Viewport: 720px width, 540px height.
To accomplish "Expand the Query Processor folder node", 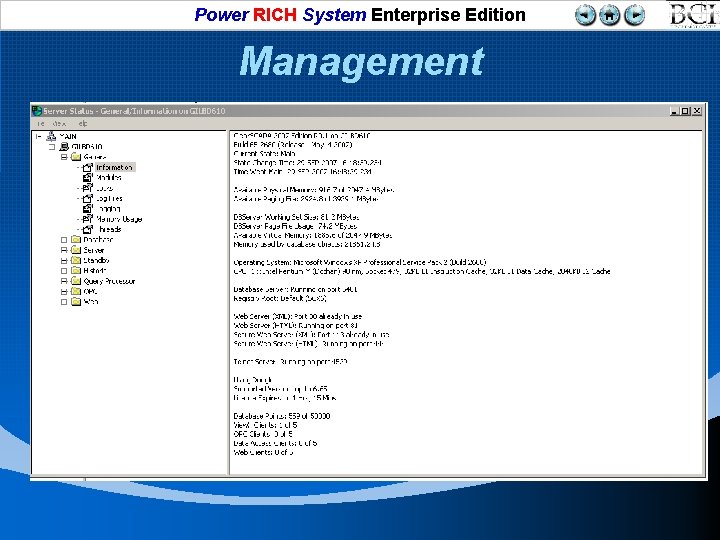I will click(x=64, y=281).
